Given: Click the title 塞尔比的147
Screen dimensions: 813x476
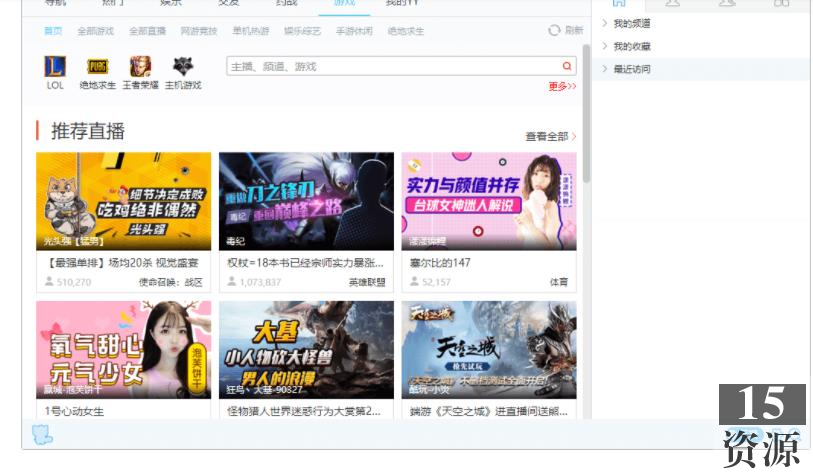Looking at the screenshot, I should 440,263.
